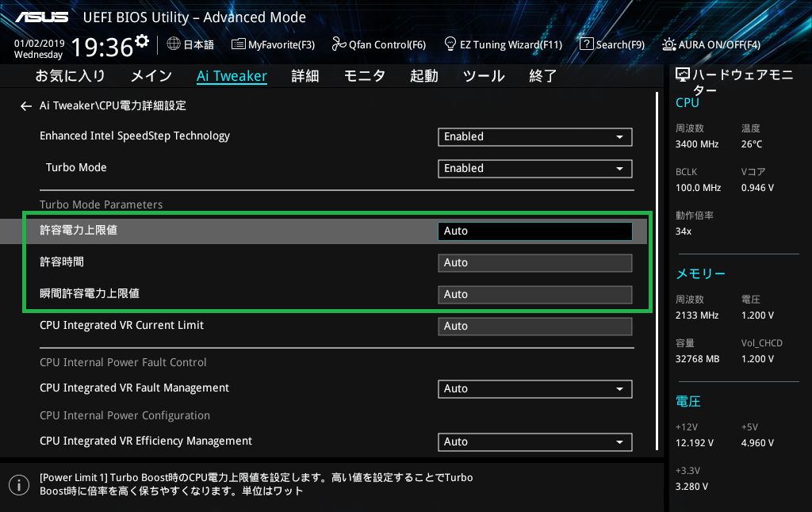Click MyFavorite(F3) label
Screen dimensions: 812x512
pos(282,45)
